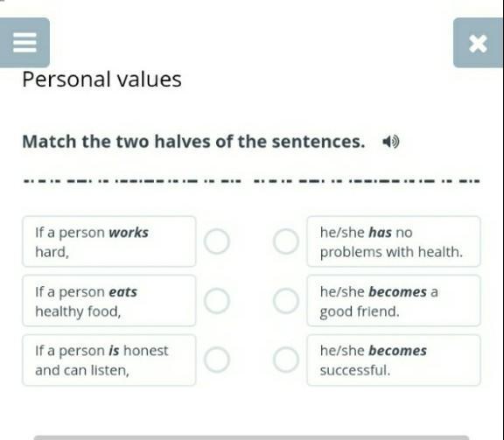Screen dimensions: 504x440
Task: Select the radio next to "works hard"
Action: (217, 241)
